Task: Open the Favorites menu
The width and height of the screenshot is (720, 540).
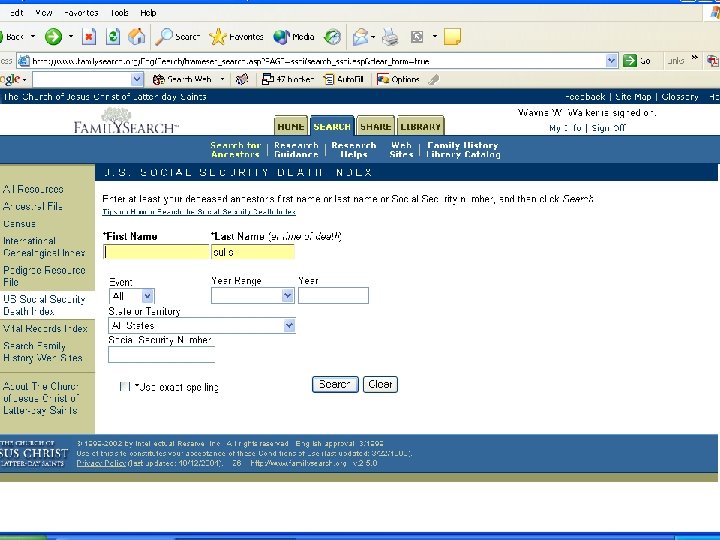Action: click(x=81, y=13)
